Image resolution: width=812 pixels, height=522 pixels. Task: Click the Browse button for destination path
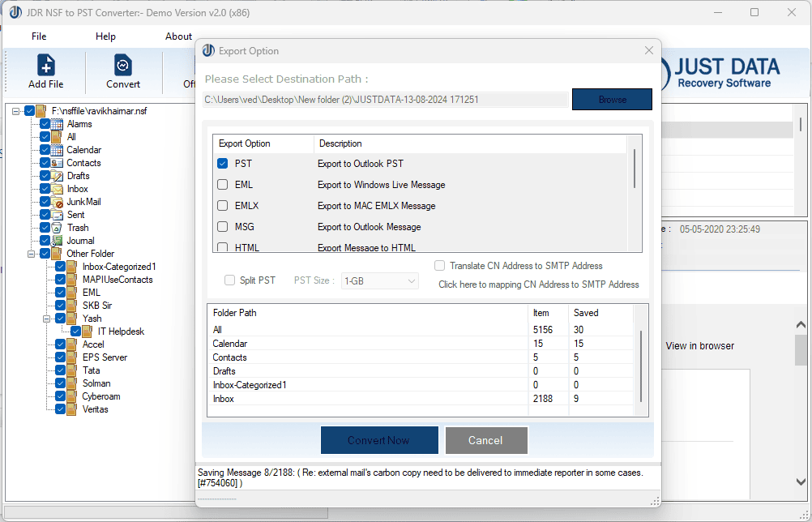612,99
